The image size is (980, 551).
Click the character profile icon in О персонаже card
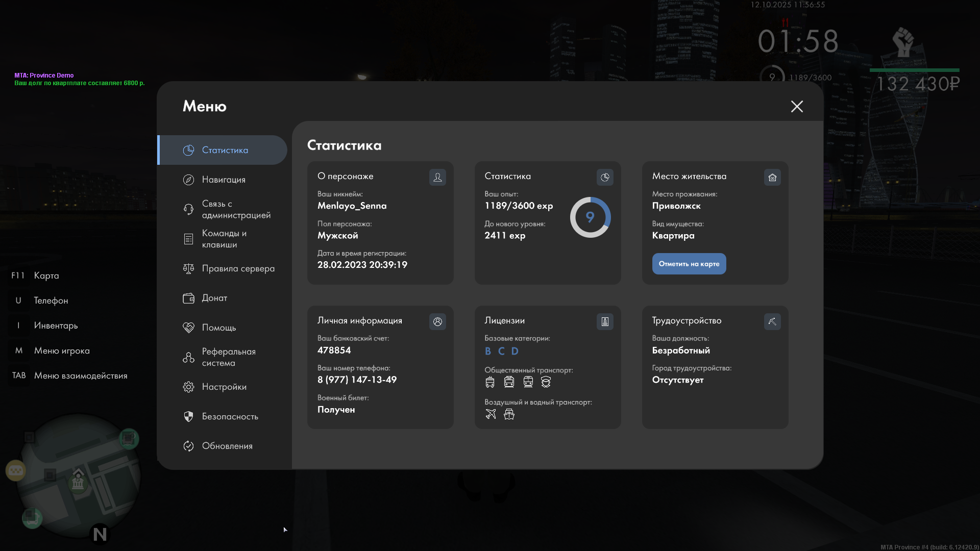(x=437, y=177)
